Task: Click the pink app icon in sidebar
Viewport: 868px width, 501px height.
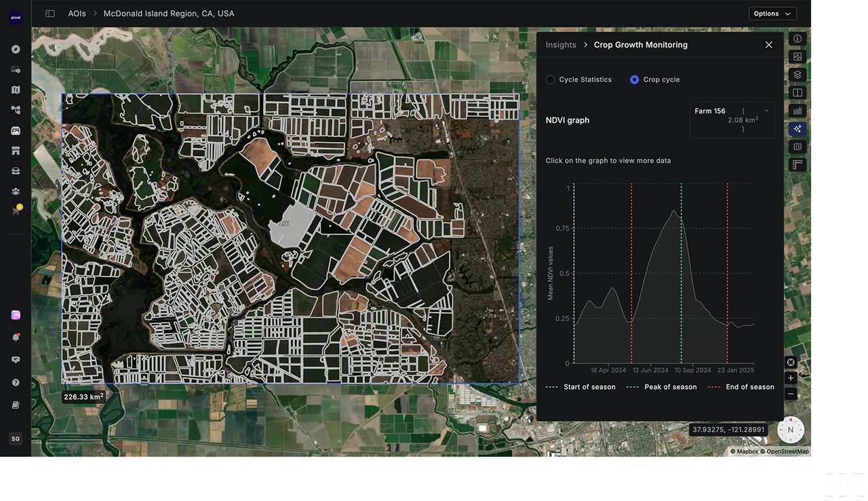Action: tap(16, 315)
